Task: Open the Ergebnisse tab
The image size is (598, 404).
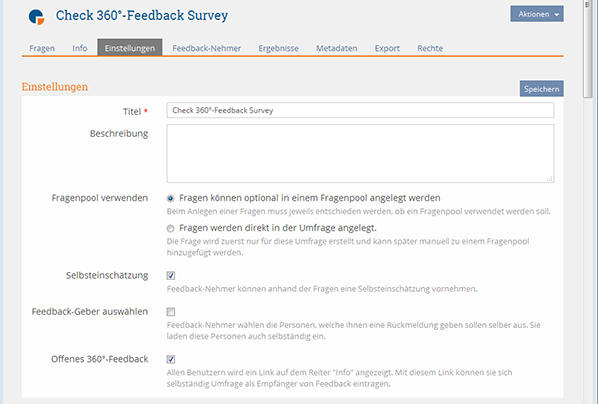Action: coord(278,48)
